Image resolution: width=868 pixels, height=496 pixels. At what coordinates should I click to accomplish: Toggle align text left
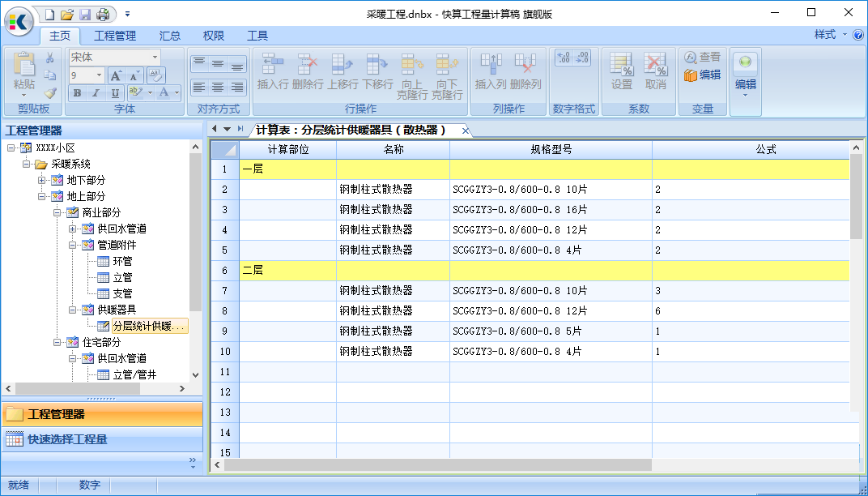pyautogui.click(x=199, y=87)
